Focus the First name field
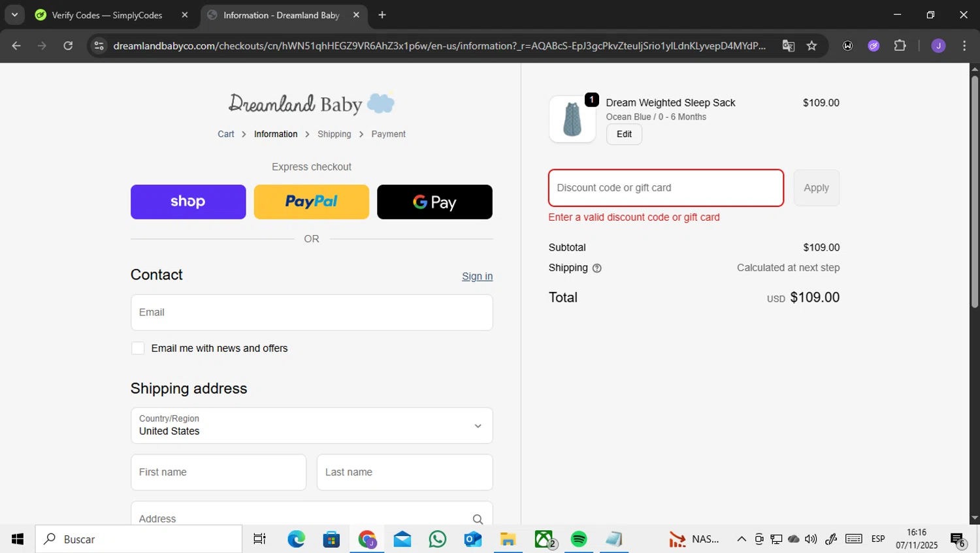980x553 pixels. 218,472
